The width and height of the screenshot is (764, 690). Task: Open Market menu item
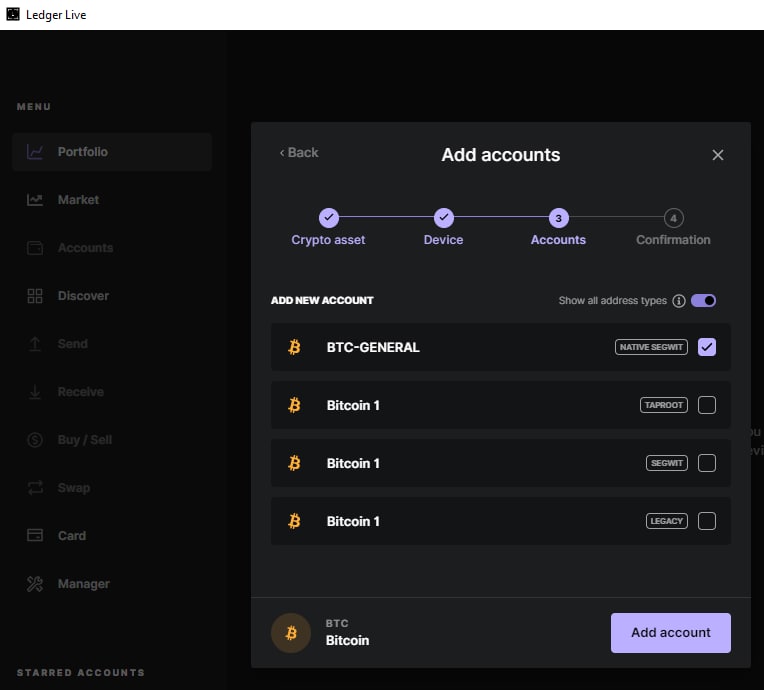pos(112,200)
